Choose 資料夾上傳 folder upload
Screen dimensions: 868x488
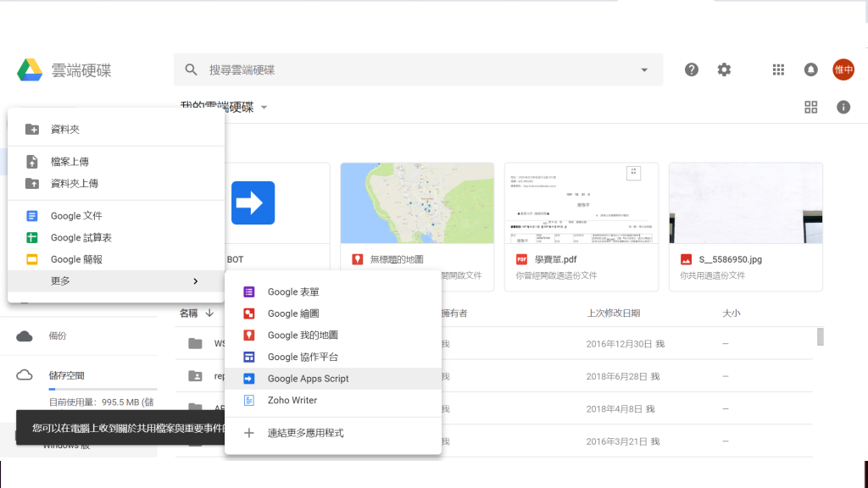click(x=116, y=184)
